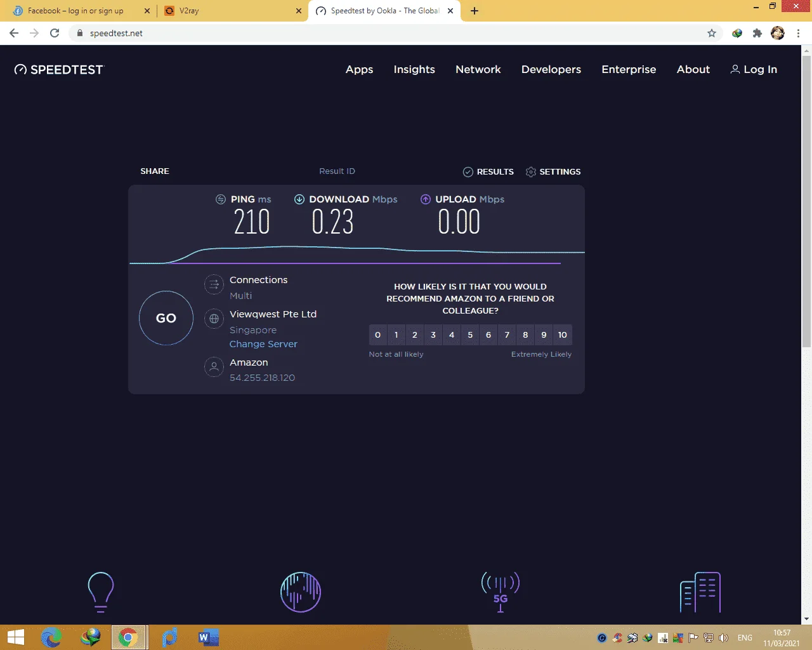
Task: Open the Chrome extensions puzzle icon
Action: (757, 33)
